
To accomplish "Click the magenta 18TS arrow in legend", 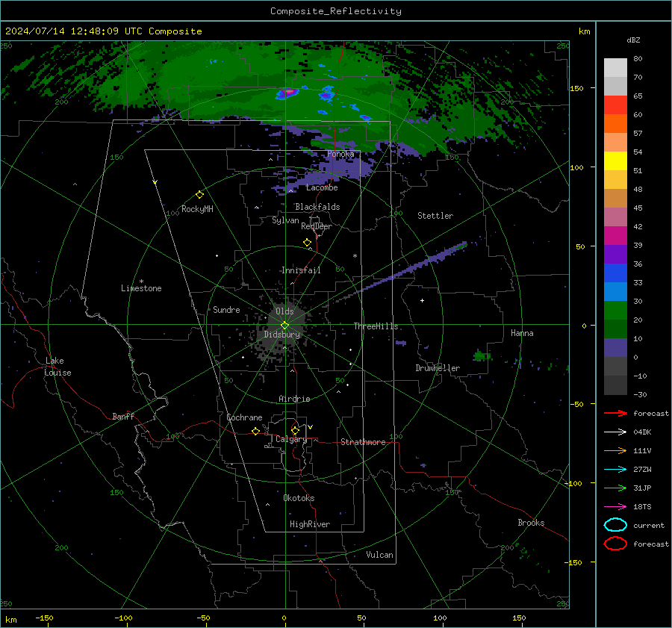I will click(x=616, y=506).
